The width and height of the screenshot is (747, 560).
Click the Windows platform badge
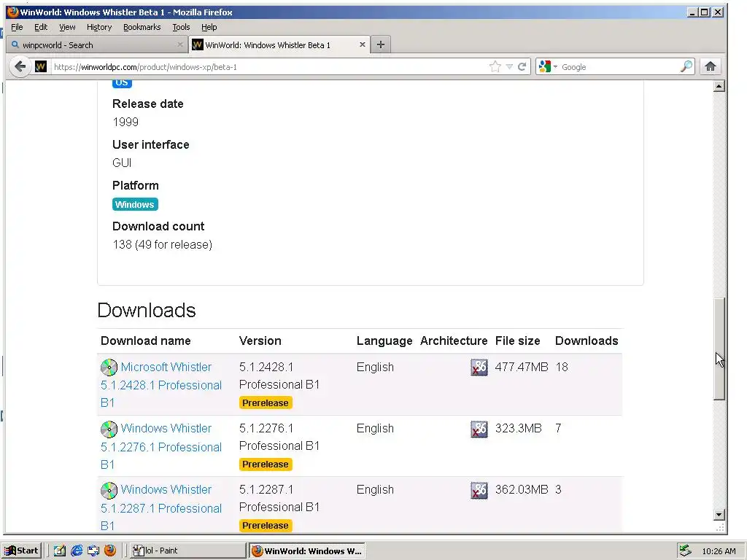[135, 204]
